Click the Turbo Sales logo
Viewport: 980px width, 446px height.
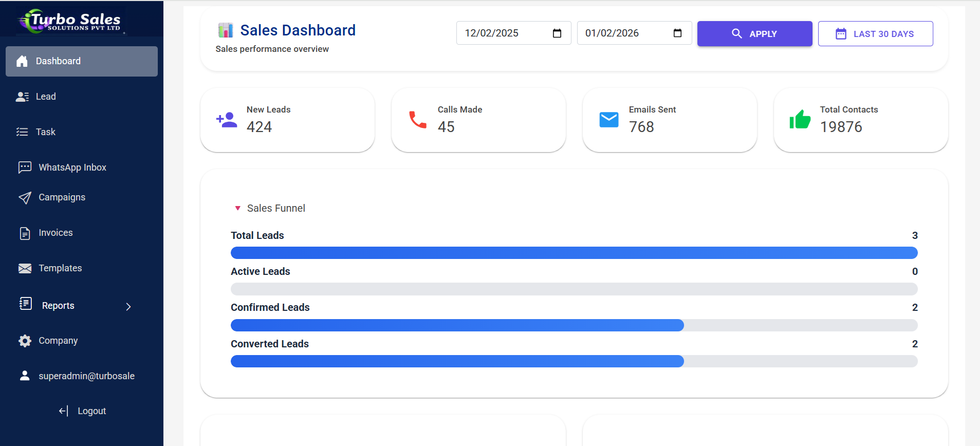(70, 21)
